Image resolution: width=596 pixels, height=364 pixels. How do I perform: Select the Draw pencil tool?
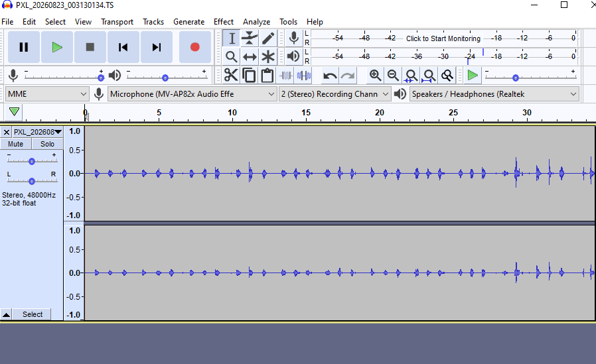pos(268,38)
